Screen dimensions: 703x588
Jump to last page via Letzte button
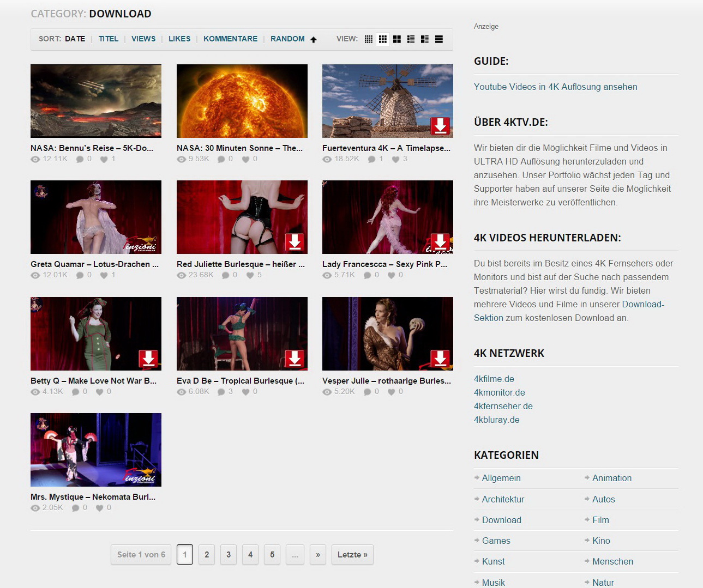click(x=352, y=555)
